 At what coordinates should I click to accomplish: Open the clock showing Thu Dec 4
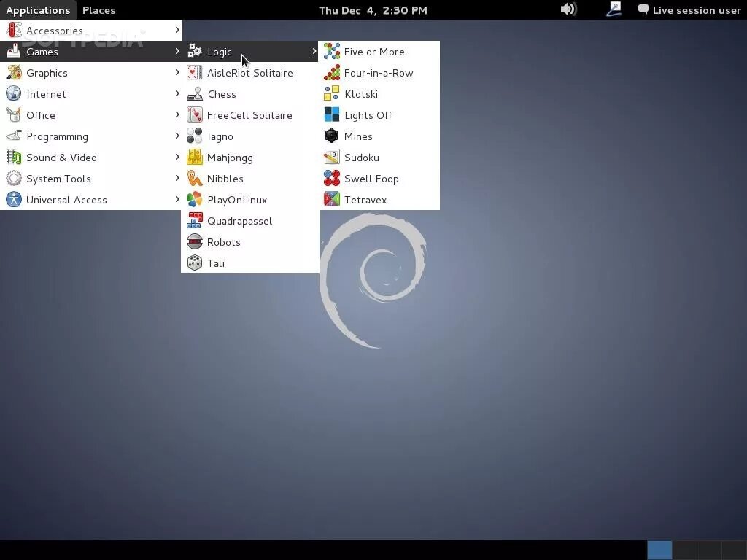coord(373,10)
